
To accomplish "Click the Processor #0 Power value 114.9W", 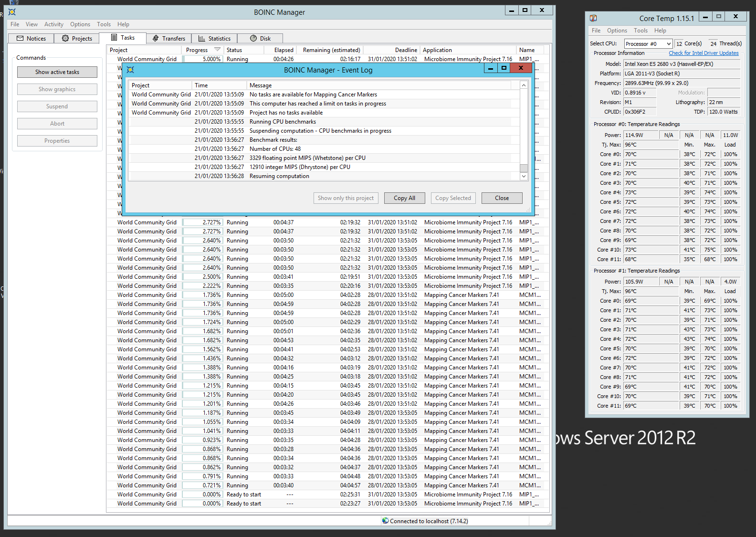I will click(640, 135).
